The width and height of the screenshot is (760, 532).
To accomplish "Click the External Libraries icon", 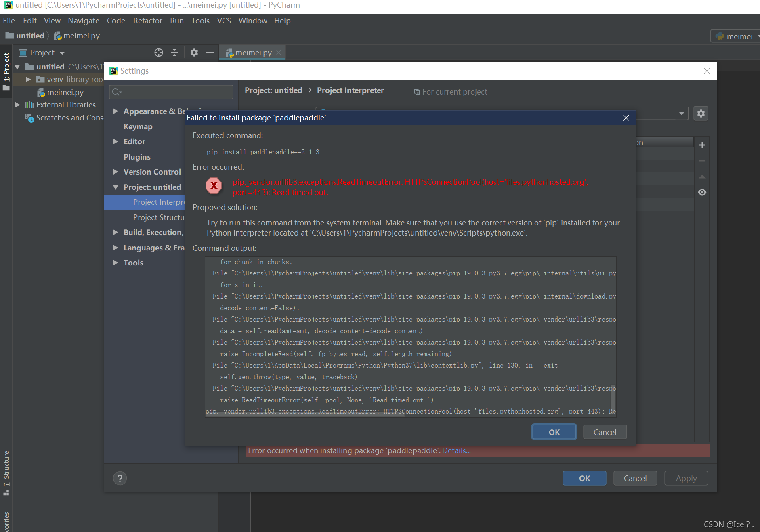I will 29,105.
